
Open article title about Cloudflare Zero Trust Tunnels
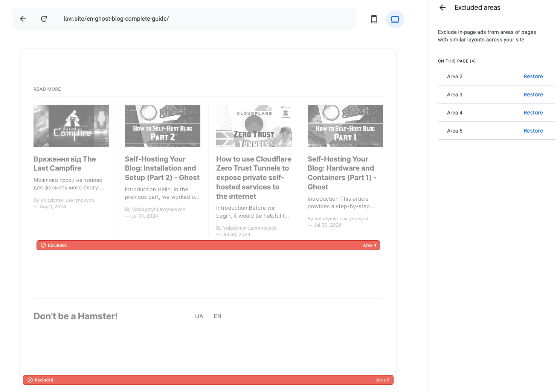(253, 177)
